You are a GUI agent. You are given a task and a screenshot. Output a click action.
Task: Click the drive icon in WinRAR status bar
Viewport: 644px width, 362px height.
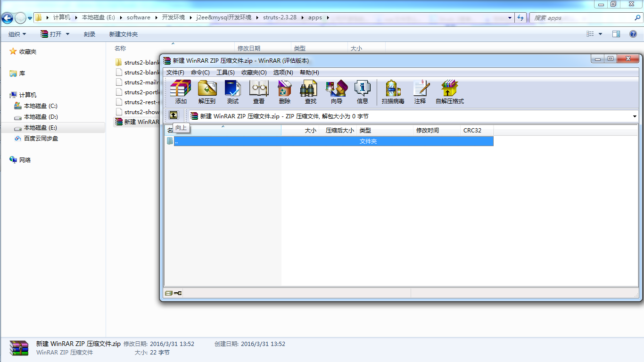tap(168, 293)
